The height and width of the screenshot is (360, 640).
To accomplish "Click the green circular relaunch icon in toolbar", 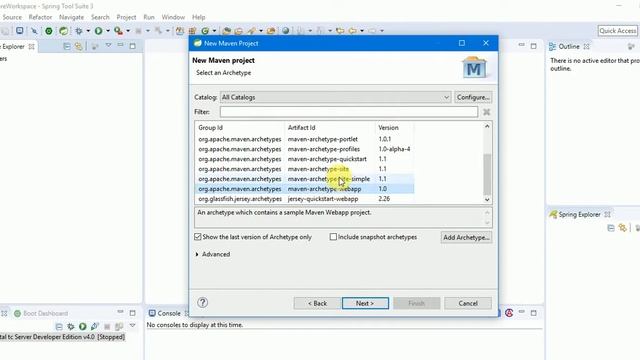I will pyautogui.click(x=49, y=31).
